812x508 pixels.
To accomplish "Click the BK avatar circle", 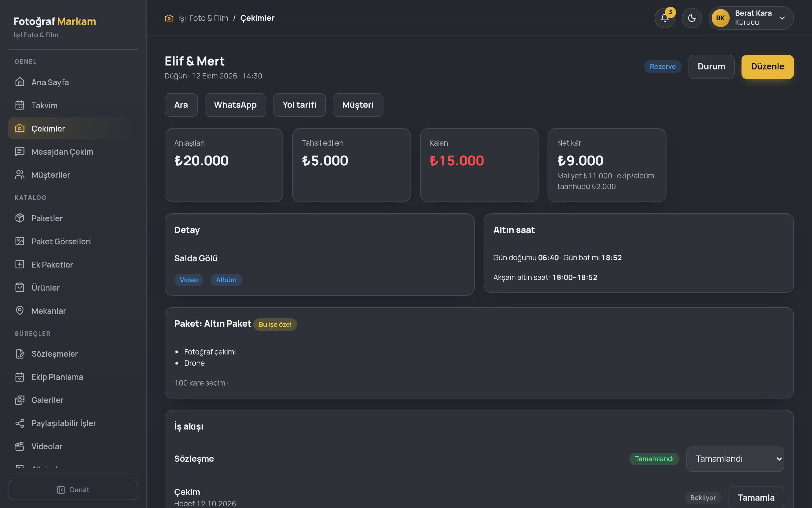I will tap(720, 18).
